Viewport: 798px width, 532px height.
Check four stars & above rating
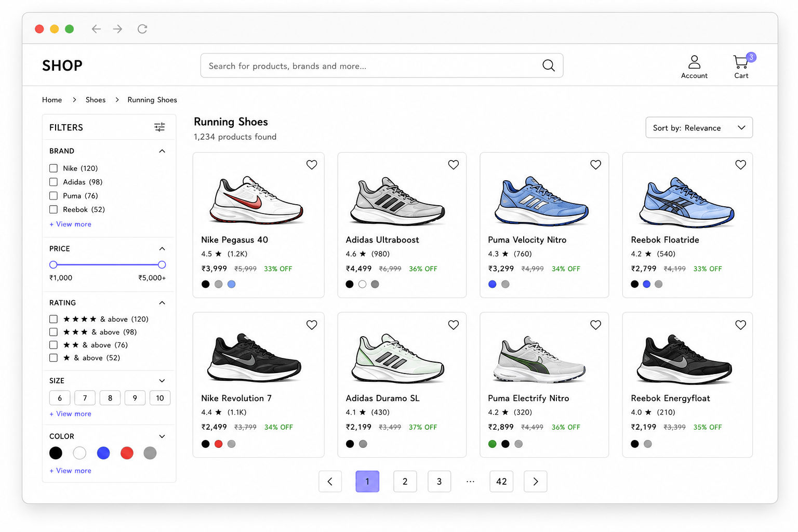click(54, 319)
